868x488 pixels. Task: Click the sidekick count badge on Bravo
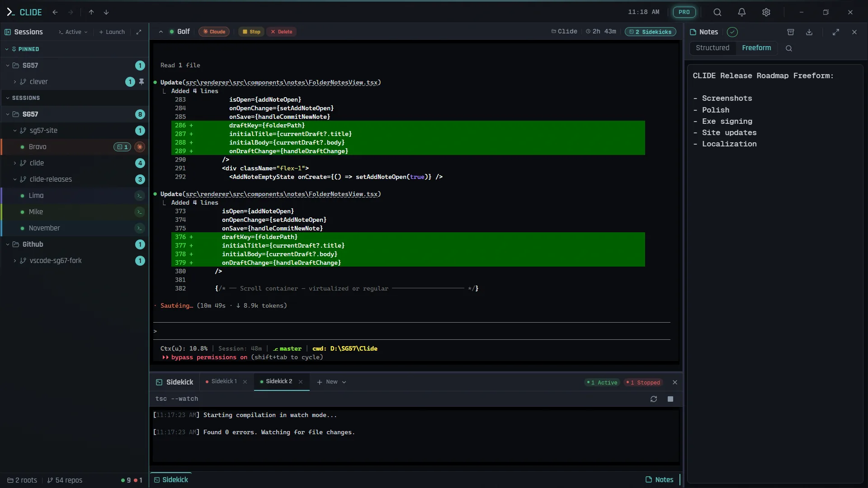[x=122, y=147]
